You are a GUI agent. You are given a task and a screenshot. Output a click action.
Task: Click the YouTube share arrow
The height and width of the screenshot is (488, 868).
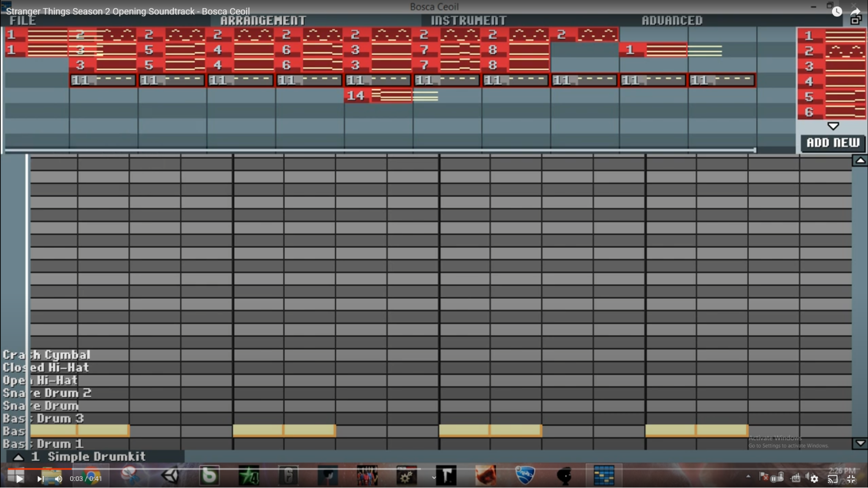pyautogui.click(x=855, y=11)
